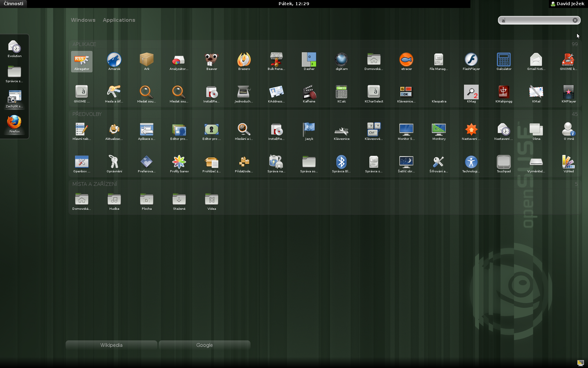The height and width of the screenshot is (368, 588).
Task: Click the Činnosti activities button
Action: [13, 4]
